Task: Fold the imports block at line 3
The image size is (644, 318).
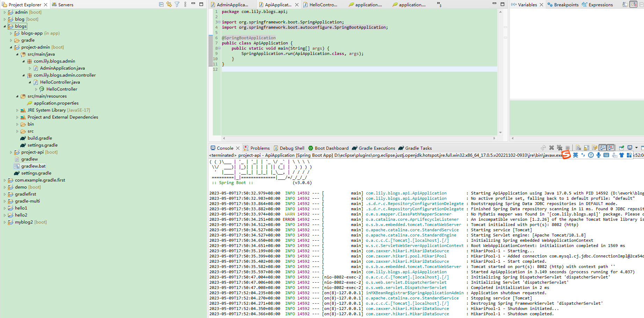Action: click(x=219, y=22)
